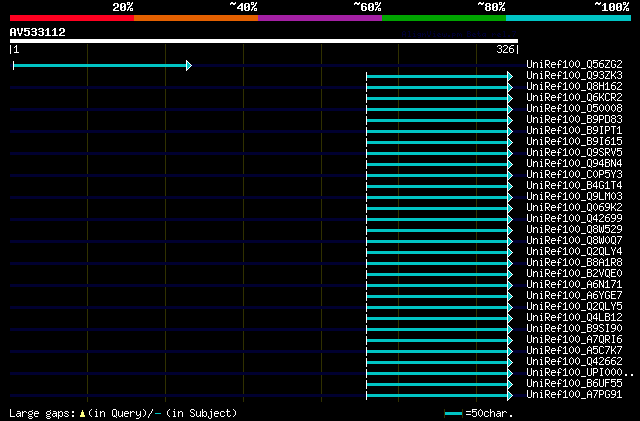Open the UniRef100_B9PD83 hit label
Image resolution: width=640 pixels, height=421 pixels.
point(574,119)
